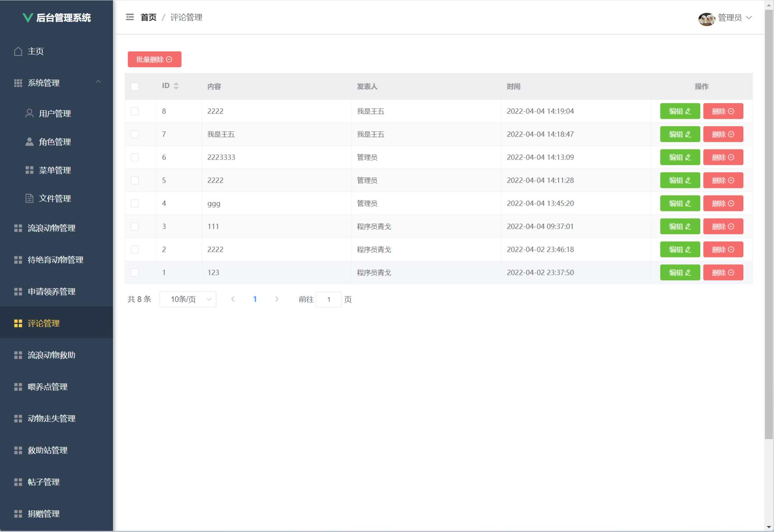The width and height of the screenshot is (774, 532).
Task: Click the ID column sort arrows
Action: click(176, 86)
